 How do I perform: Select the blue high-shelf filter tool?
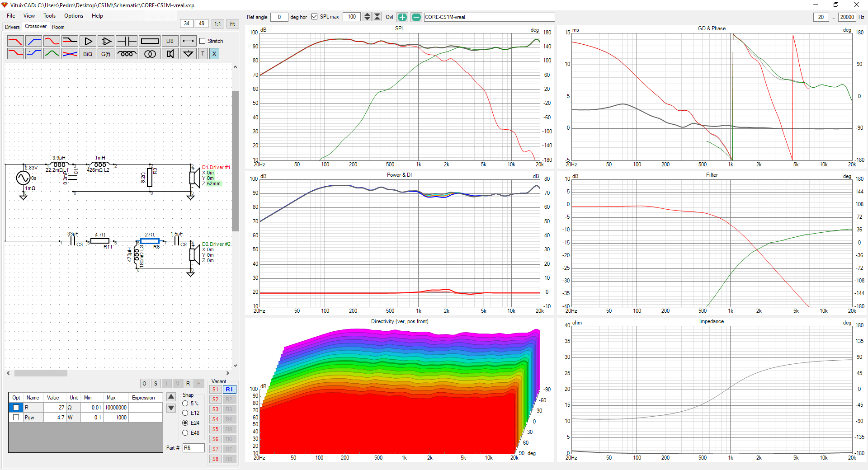(x=33, y=54)
